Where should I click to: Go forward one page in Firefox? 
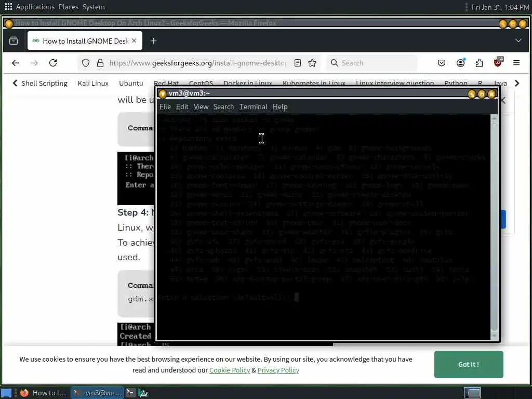pos(34,63)
